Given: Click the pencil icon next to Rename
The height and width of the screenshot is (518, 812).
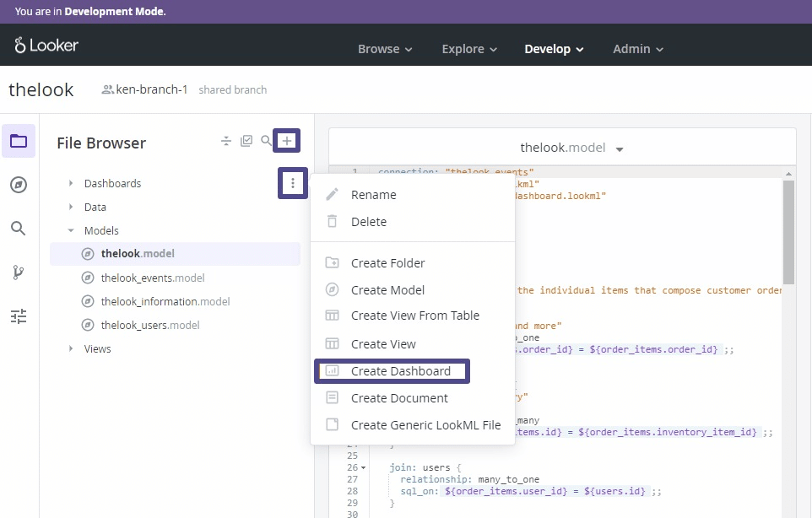Looking at the screenshot, I should point(332,195).
